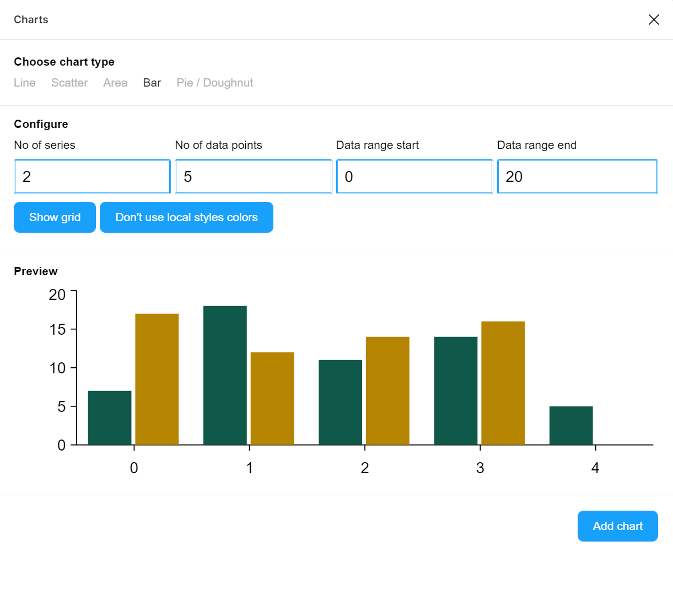
Task: Toggle Don't use local styles colors
Action: (186, 217)
